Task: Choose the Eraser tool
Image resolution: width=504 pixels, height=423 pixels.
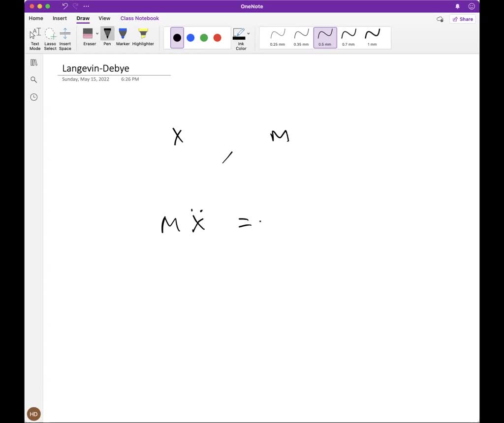Action: 88,37
